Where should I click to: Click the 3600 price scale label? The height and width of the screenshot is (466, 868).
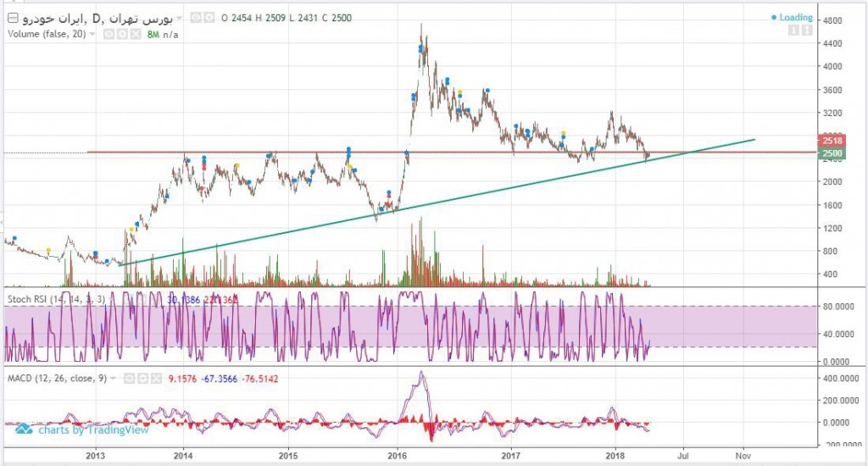[x=832, y=90]
